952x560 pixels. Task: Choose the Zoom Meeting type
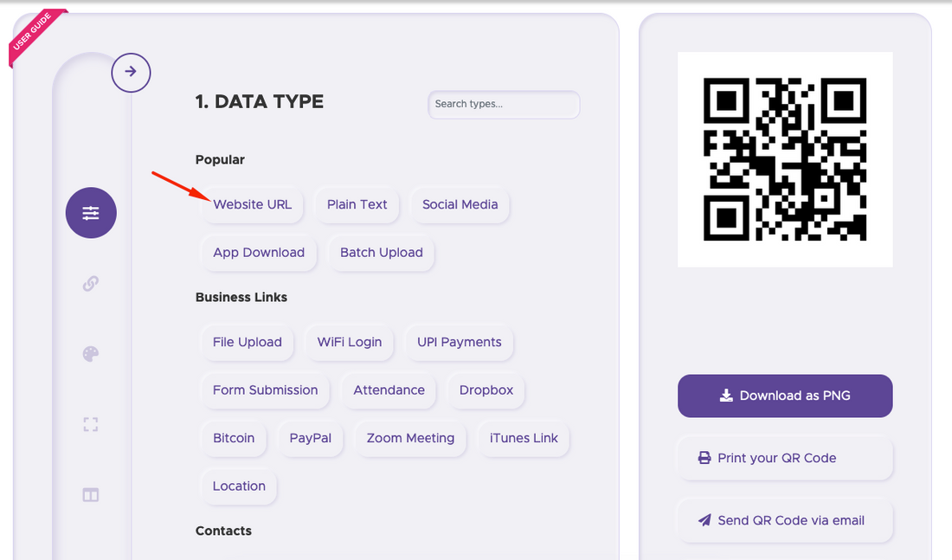pyautogui.click(x=410, y=438)
